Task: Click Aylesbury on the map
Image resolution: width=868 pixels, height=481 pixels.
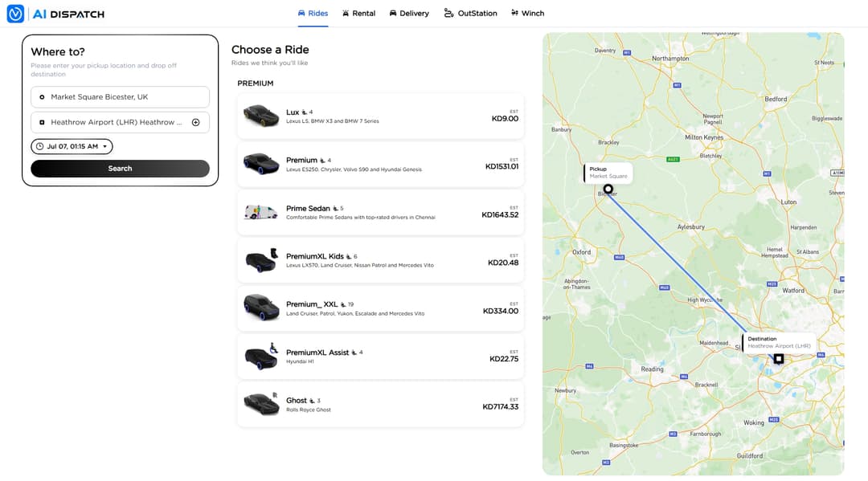Action: point(691,226)
